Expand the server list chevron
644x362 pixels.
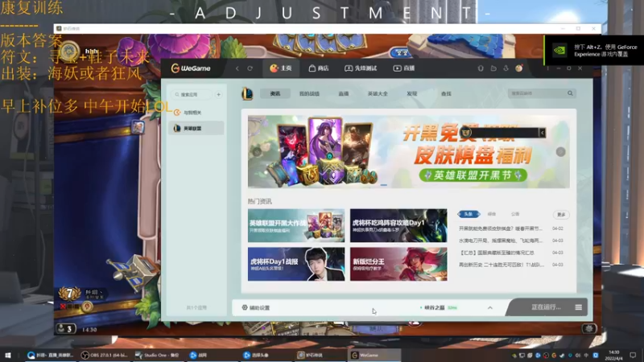tap(490, 307)
